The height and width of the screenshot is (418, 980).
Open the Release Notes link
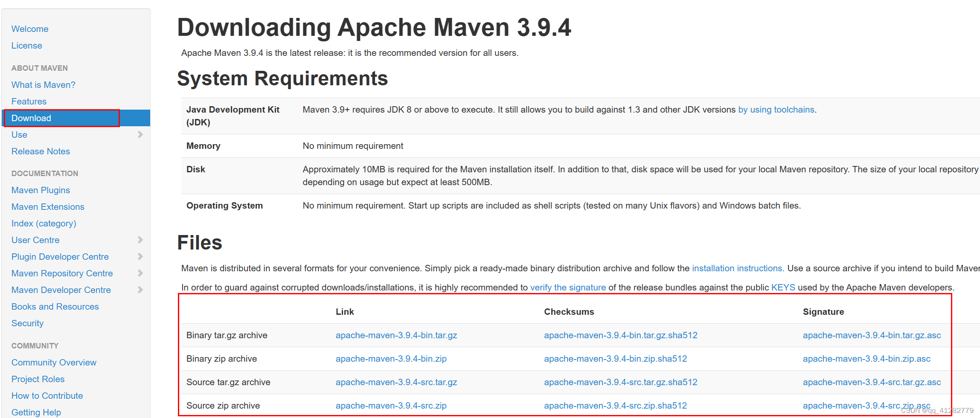[x=41, y=151]
